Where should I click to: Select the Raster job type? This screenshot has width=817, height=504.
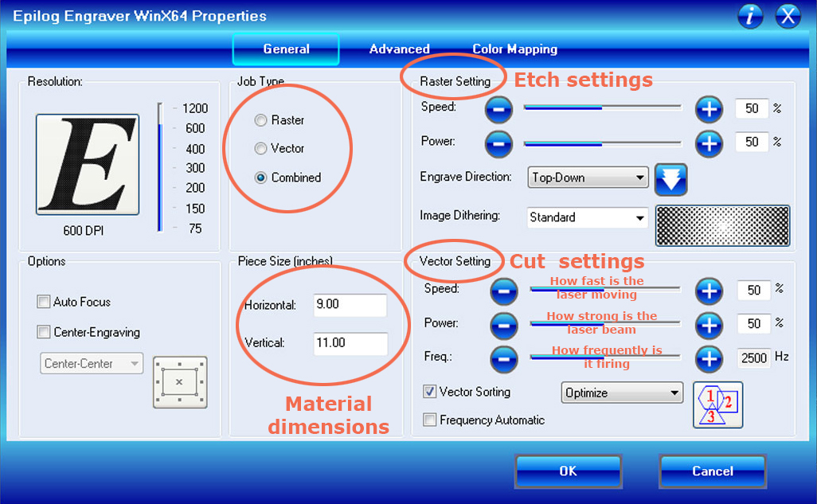click(x=260, y=119)
